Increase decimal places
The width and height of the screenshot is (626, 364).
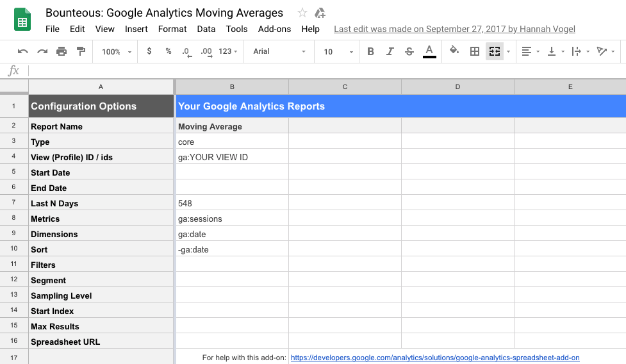pos(206,52)
